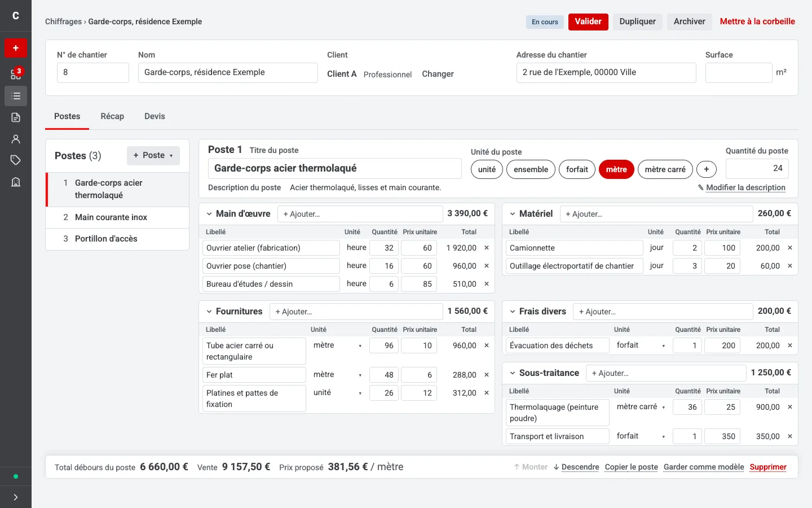
Task: Click the Surface input field
Action: [x=739, y=73]
